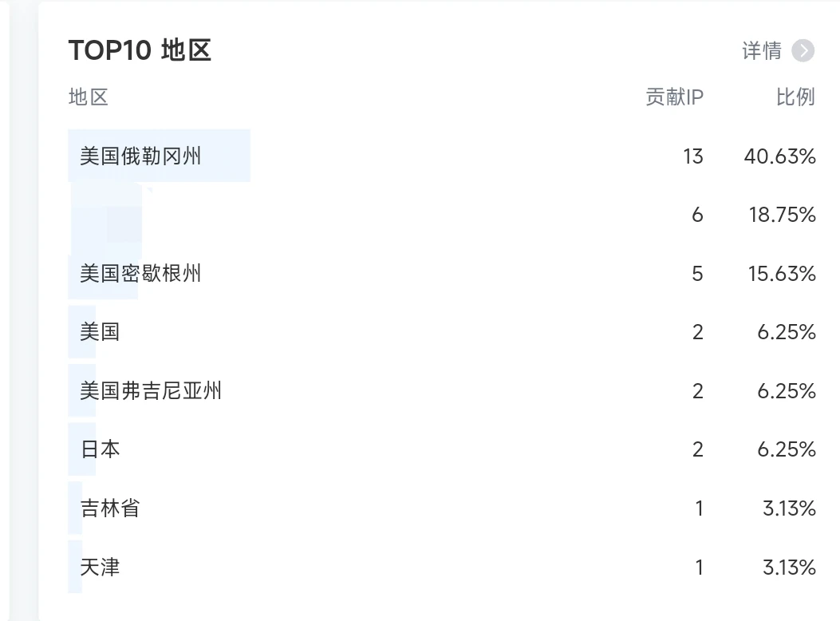The image size is (840, 621).
Task: Select the 吉林省 region row
Action: 110,508
